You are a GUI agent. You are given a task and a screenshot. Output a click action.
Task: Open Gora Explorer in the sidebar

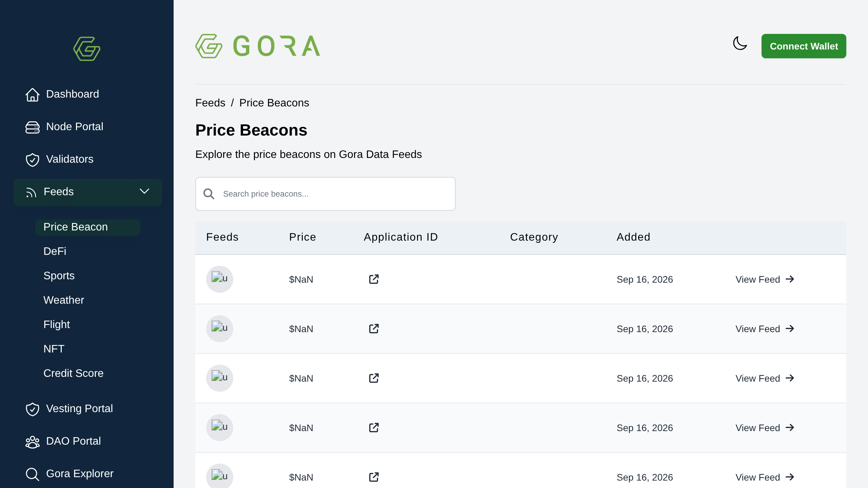[x=80, y=473]
